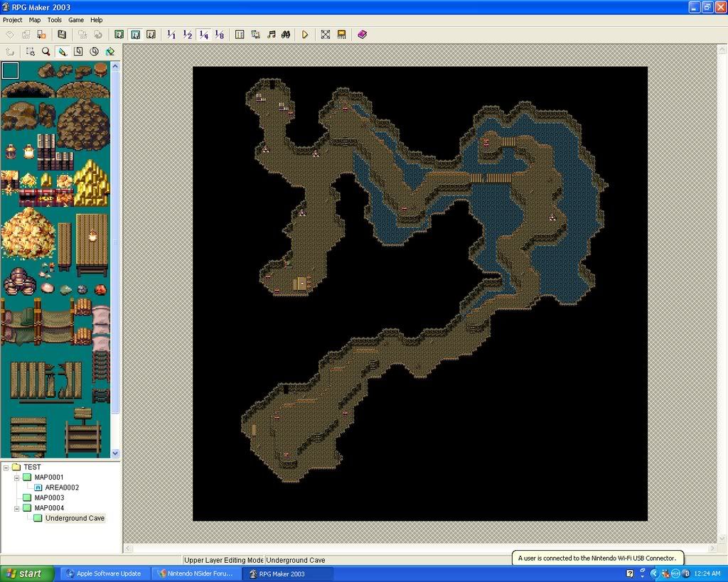Click the full screen toggle icon
The height and width of the screenshot is (582, 728).
click(x=326, y=34)
